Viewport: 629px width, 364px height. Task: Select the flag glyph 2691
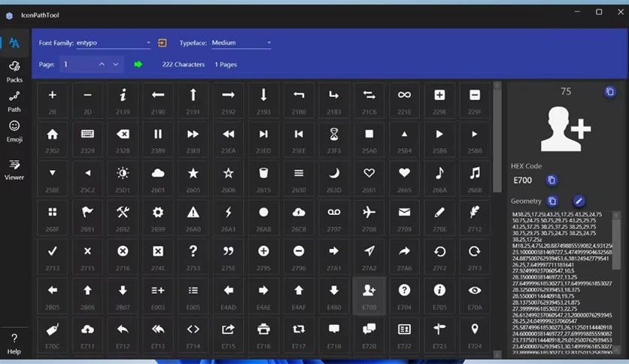(87, 217)
